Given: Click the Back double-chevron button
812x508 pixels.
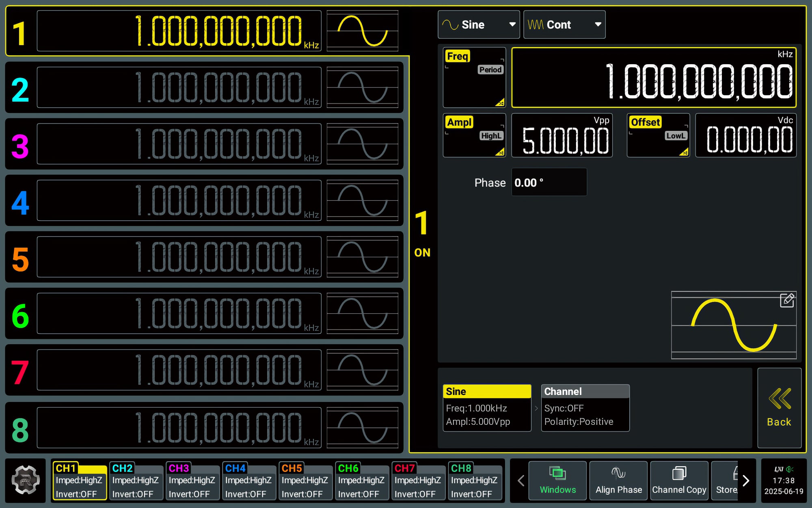Looking at the screenshot, I should (x=779, y=408).
